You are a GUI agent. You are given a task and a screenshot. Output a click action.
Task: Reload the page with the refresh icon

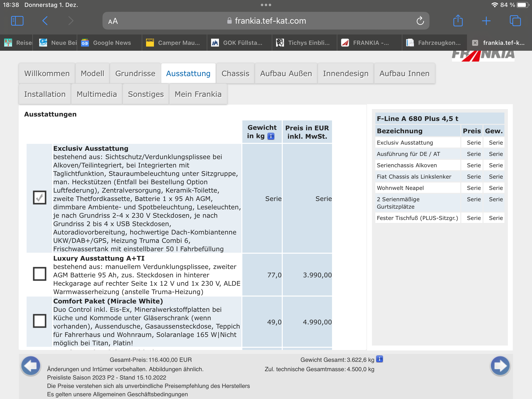click(420, 21)
